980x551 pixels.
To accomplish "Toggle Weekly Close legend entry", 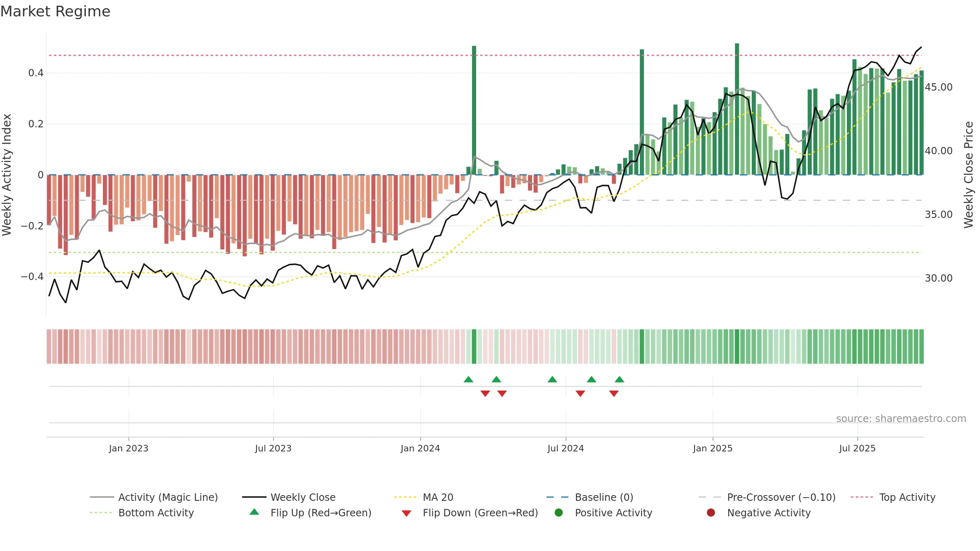I will 289,497.
